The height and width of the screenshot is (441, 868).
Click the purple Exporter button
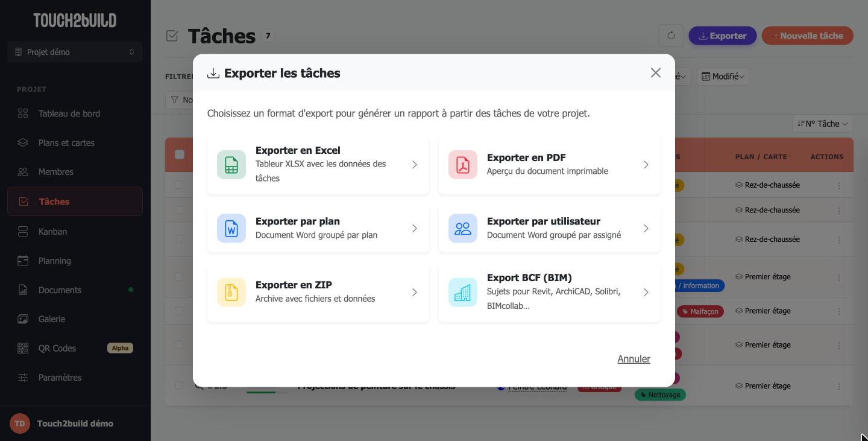coord(722,36)
